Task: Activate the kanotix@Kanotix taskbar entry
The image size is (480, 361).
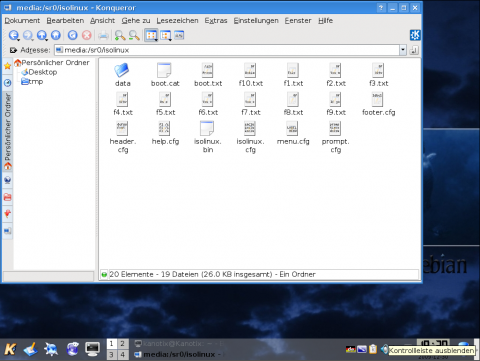Action: coord(179,344)
